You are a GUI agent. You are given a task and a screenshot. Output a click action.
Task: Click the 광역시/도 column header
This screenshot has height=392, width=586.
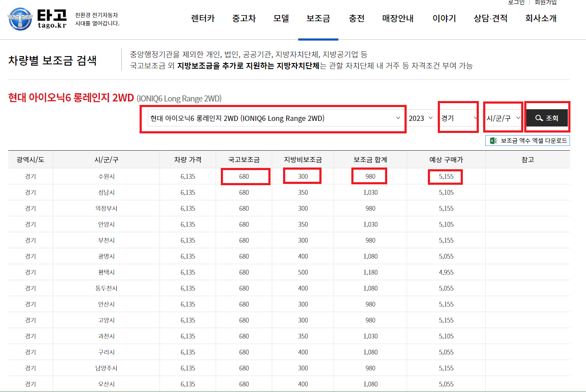pos(30,160)
